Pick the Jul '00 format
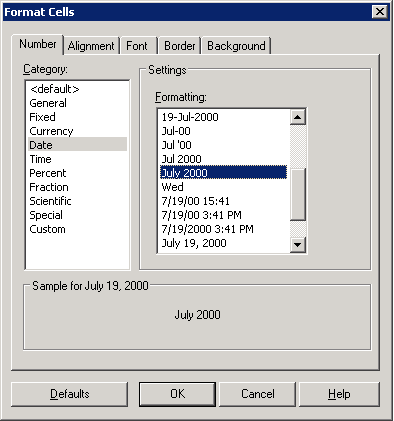Viewport: 394px width, 421px height. tap(223, 145)
